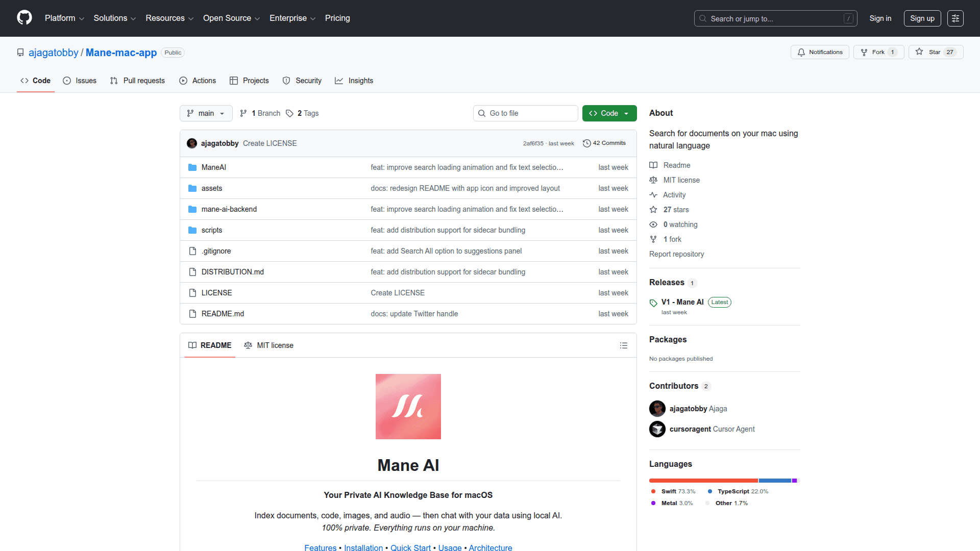Open the Installation link in README

coord(363,547)
